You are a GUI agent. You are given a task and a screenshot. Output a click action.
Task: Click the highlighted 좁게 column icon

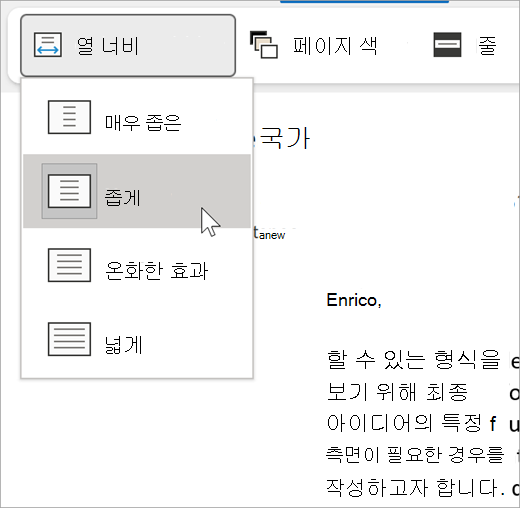(69, 191)
